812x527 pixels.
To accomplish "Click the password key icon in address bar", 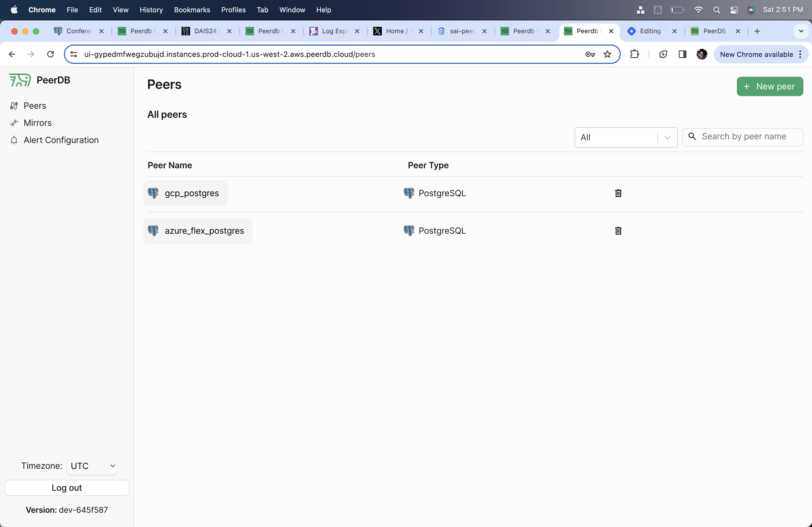I will coord(590,54).
